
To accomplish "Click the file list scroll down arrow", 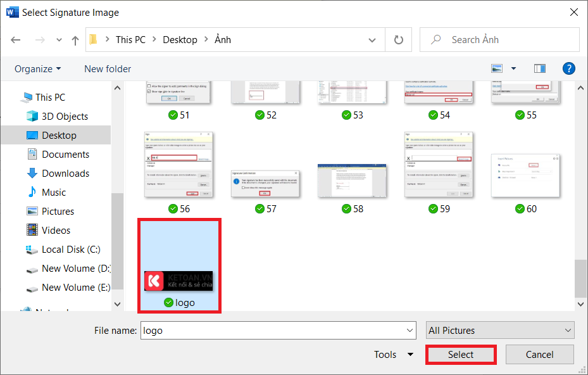I will [x=580, y=304].
